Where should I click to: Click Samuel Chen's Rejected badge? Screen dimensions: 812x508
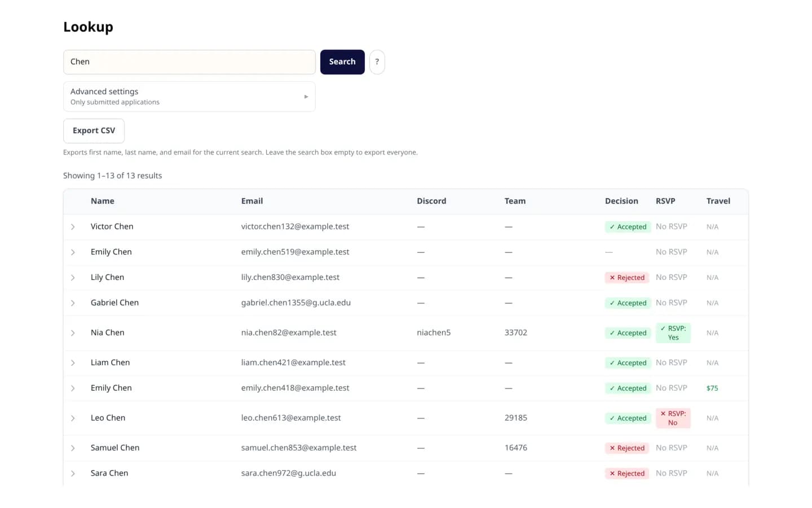tap(627, 448)
